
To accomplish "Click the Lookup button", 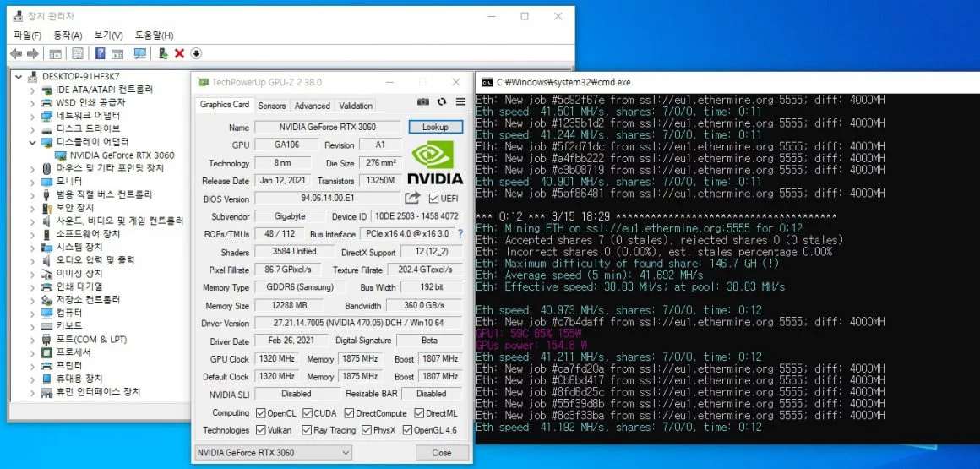I will point(436,127).
